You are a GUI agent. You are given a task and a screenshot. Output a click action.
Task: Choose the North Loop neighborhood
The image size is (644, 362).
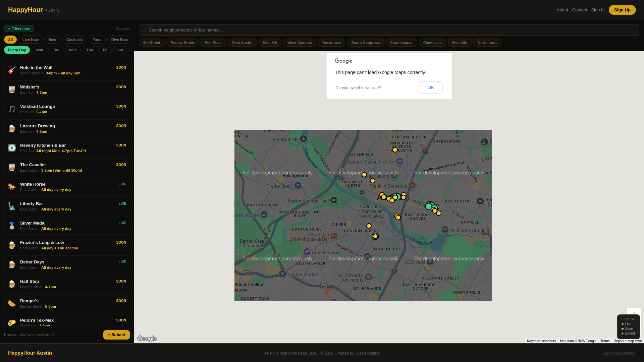pos(487,43)
